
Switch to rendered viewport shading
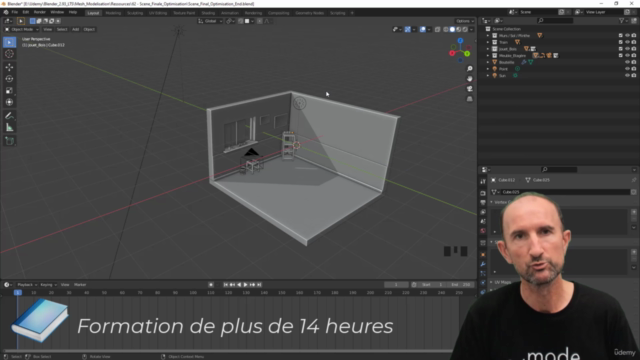click(465, 29)
